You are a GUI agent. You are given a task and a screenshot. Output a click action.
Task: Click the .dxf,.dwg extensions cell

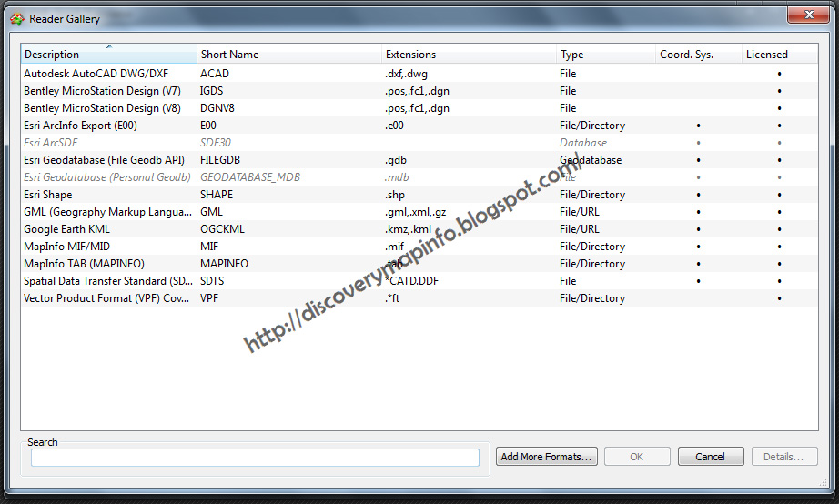click(406, 74)
